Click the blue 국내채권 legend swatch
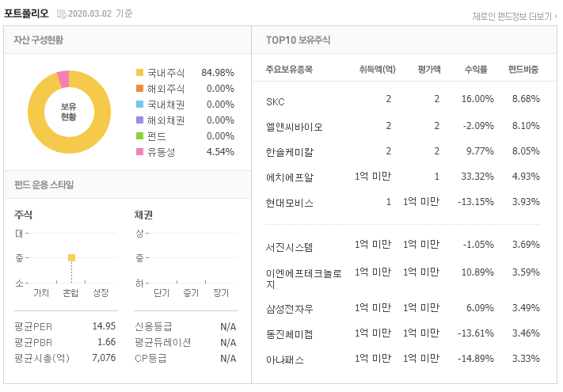 coord(139,105)
